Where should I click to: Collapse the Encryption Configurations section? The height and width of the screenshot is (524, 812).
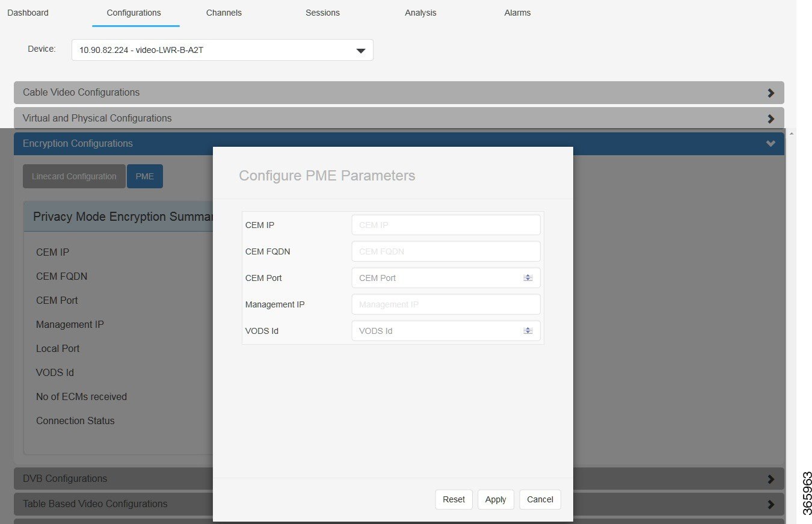(770, 143)
